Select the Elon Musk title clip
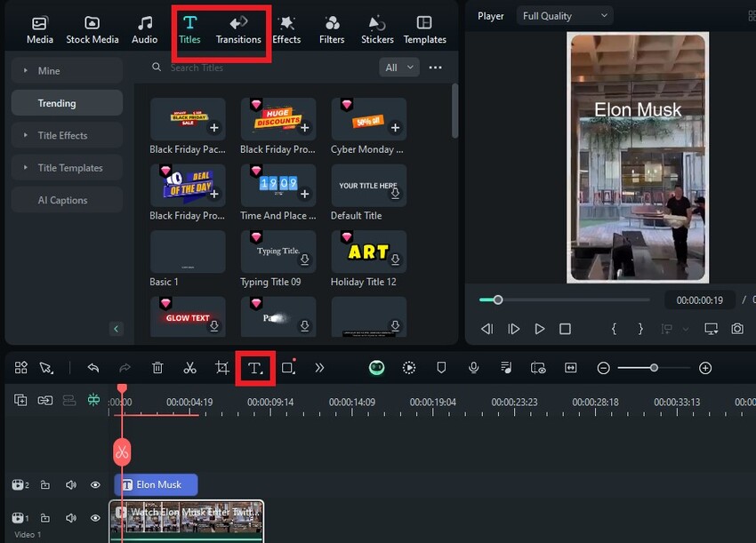Viewport: 756px width, 543px height. (156, 484)
